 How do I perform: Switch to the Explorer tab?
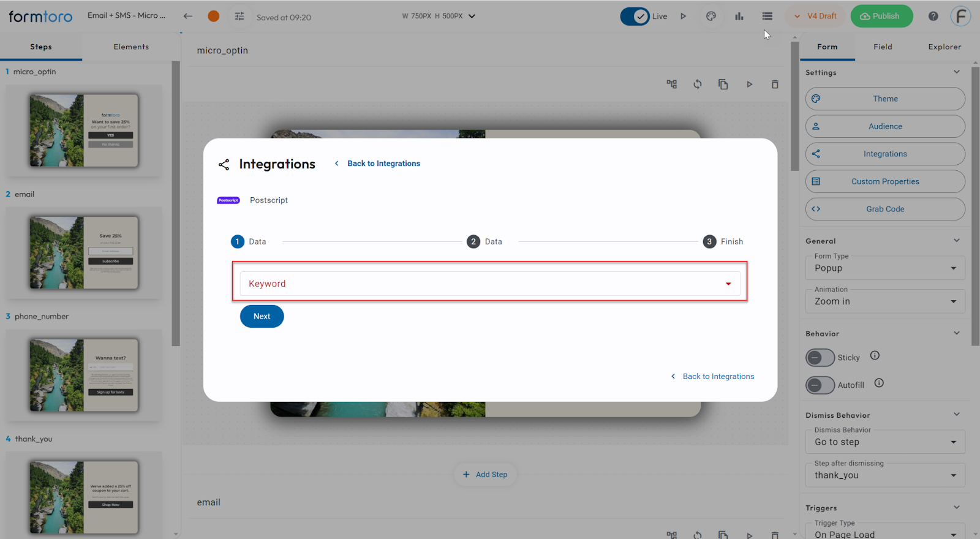click(x=944, y=47)
